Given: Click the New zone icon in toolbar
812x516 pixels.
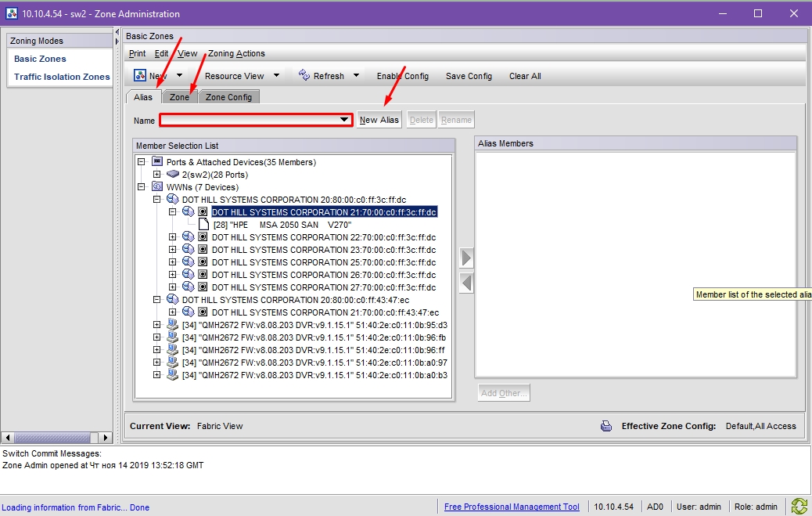Looking at the screenshot, I should click(140, 75).
